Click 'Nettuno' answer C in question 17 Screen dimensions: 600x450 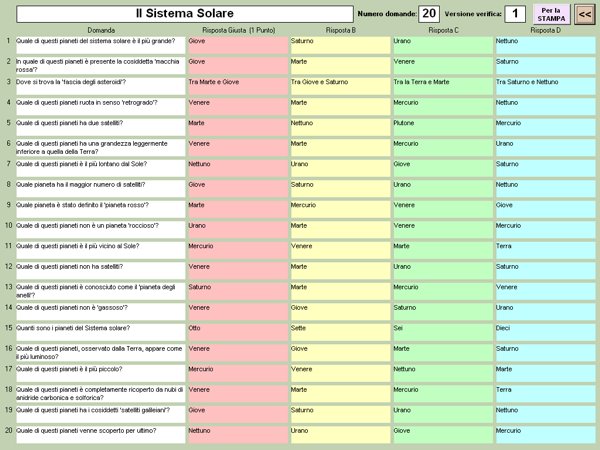443,373
